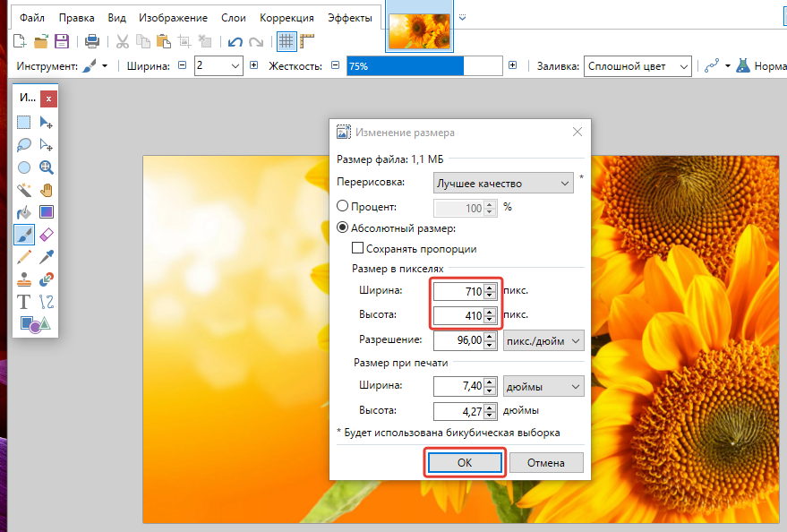
Task: Click the Open file folder icon
Action: (40, 41)
